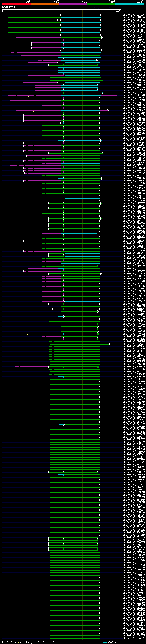Click label UniRef100_P13851
The height and width of the screenshot is (644, 146).
tap(134, 467)
